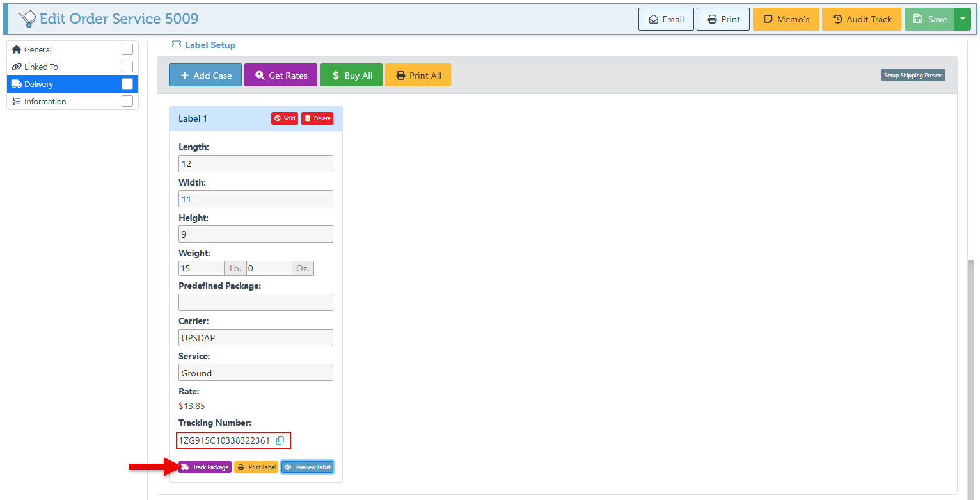The image size is (980, 500).
Task: Open Memo's for this order
Action: pyautogui.click(x=786, y=19)
